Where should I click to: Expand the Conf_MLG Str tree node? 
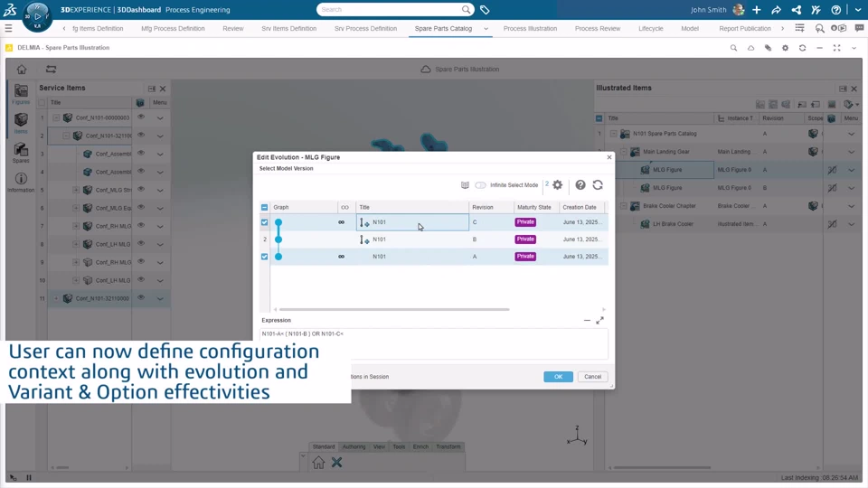76,191
